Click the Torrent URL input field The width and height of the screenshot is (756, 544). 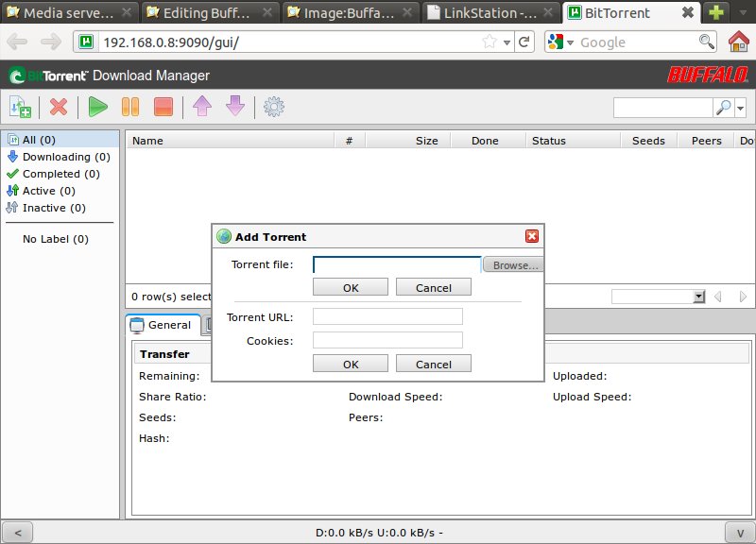[x=387, y=316]
